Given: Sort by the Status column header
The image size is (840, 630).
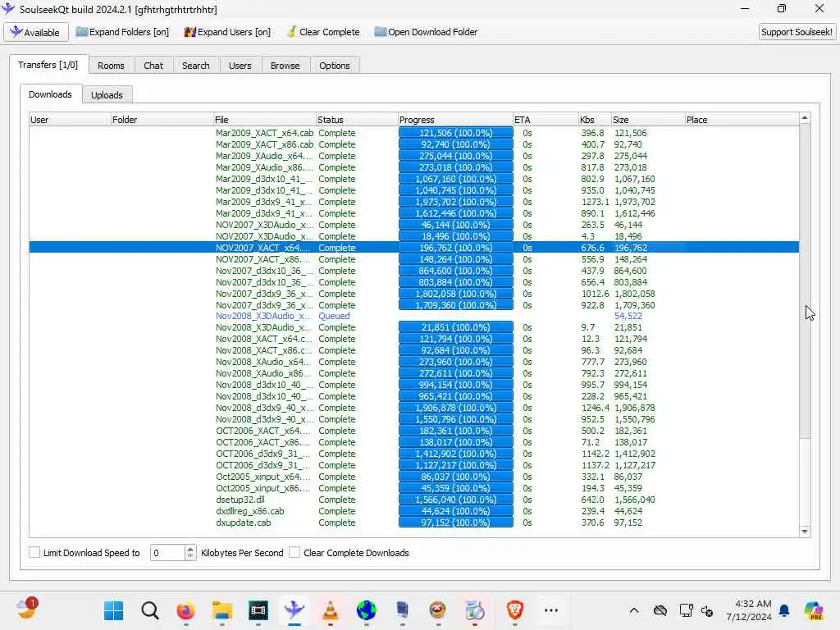Looking at the screenshot, I should point(356,120).
